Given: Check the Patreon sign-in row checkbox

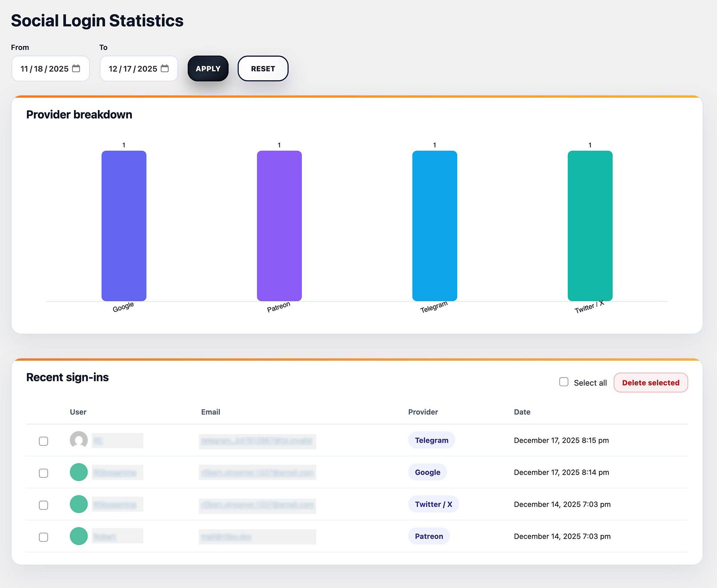Looking at the screenshot, I should [44, 537].
